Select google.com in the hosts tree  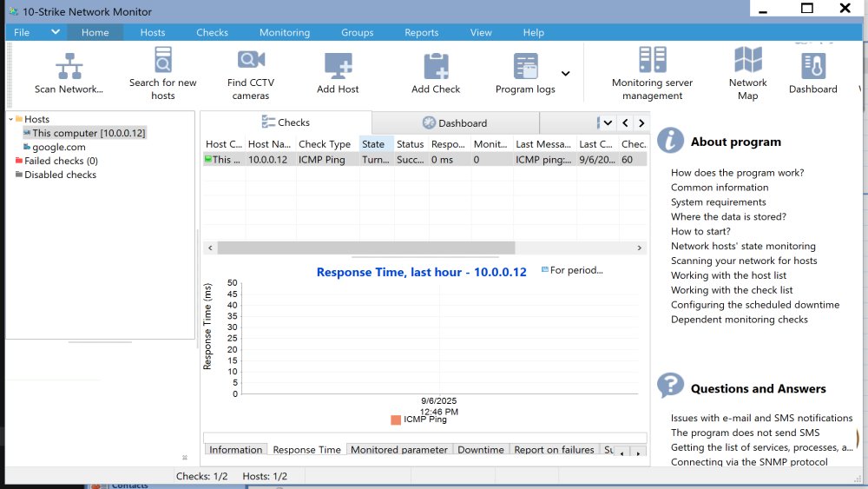coord(59,147)
